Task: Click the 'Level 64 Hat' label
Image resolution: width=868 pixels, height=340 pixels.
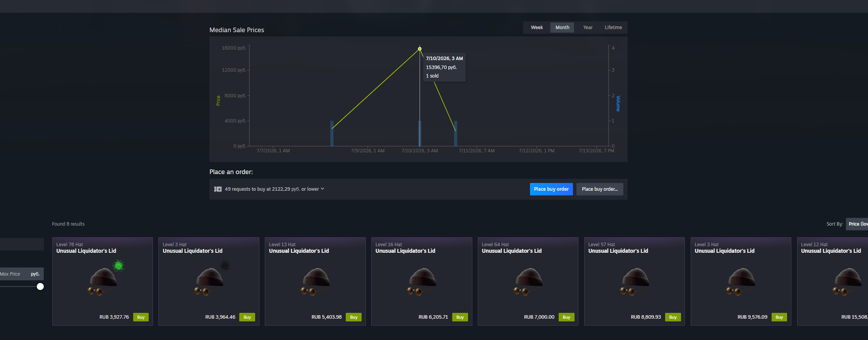Action: pyautogui.click(x=495, y=245)
